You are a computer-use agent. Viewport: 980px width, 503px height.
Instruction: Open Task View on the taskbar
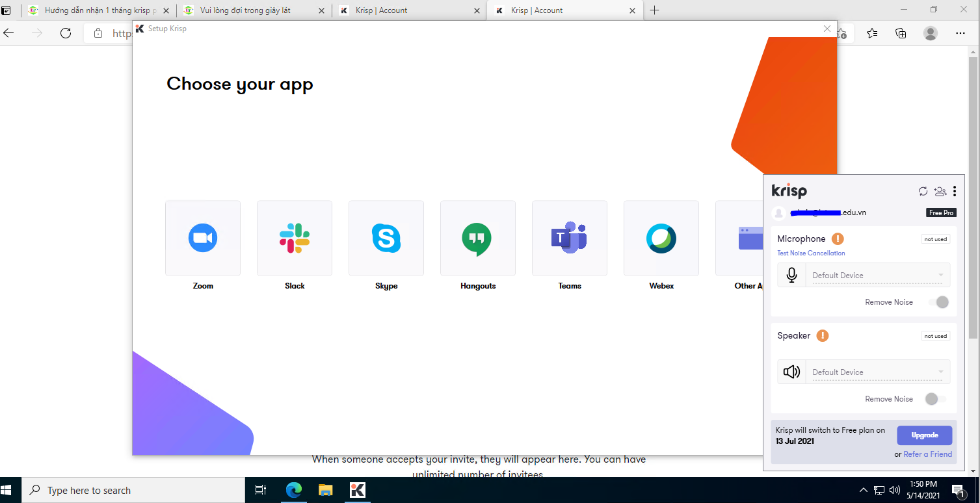click(x=261, y=490)
